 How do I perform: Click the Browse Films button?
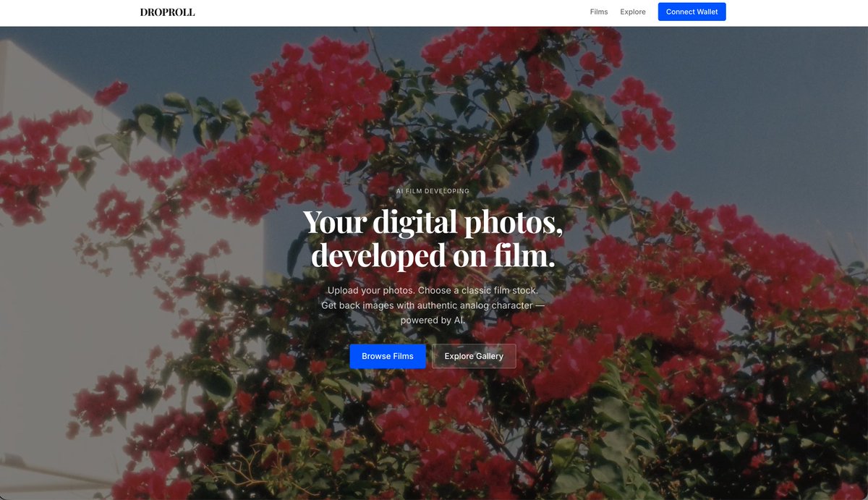[388, 356]
